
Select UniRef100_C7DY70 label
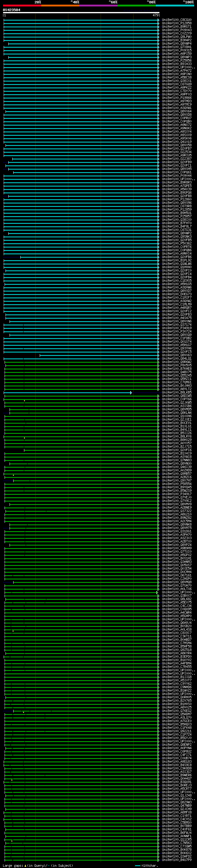176,91
